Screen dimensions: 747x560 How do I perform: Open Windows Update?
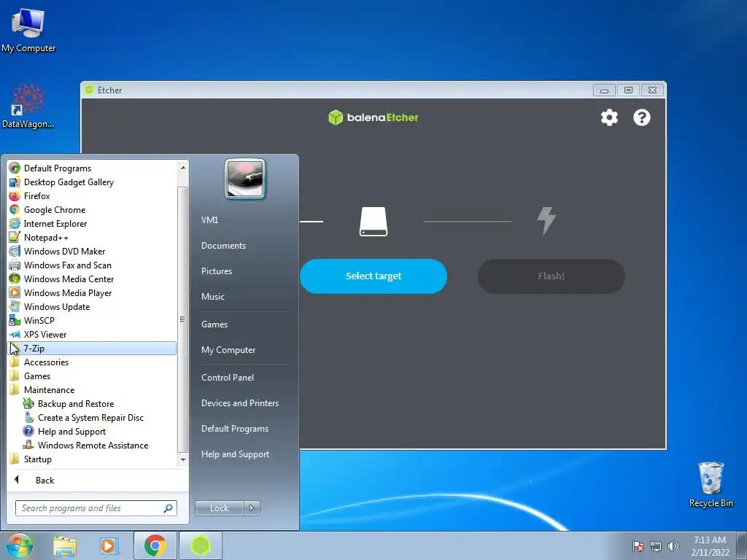(93, 306)
